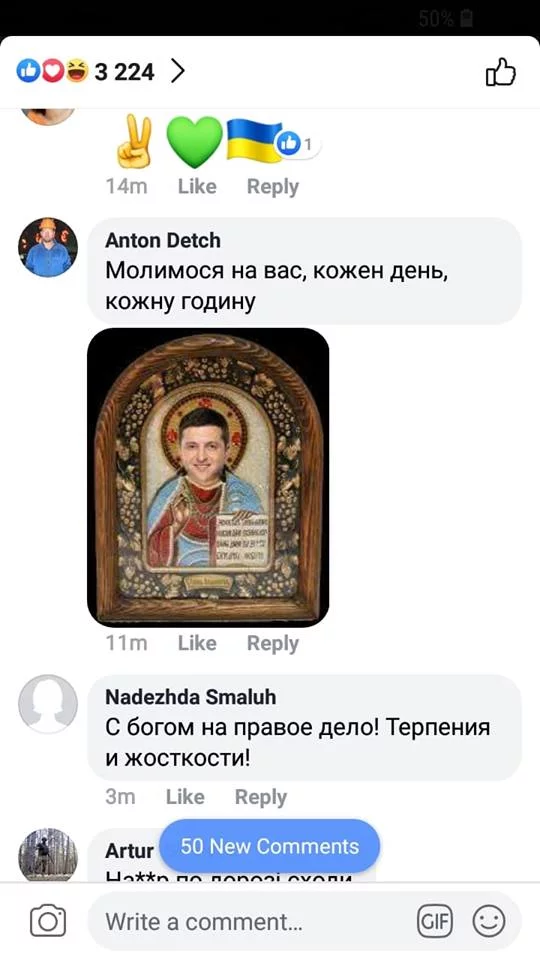Tap the thumbs-up like icon at top right
The width and height of the screenshot is (540, 960).
(x=501, y=72)
